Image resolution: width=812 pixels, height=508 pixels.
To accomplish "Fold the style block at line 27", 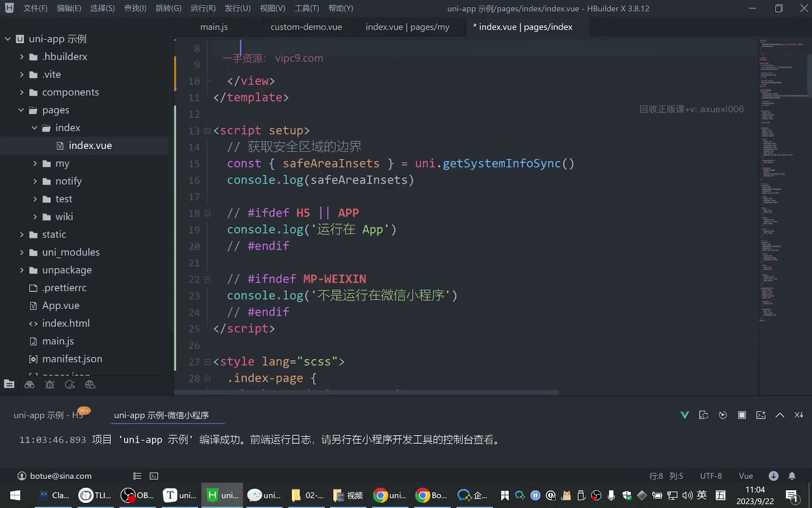I will click(207, 362).
